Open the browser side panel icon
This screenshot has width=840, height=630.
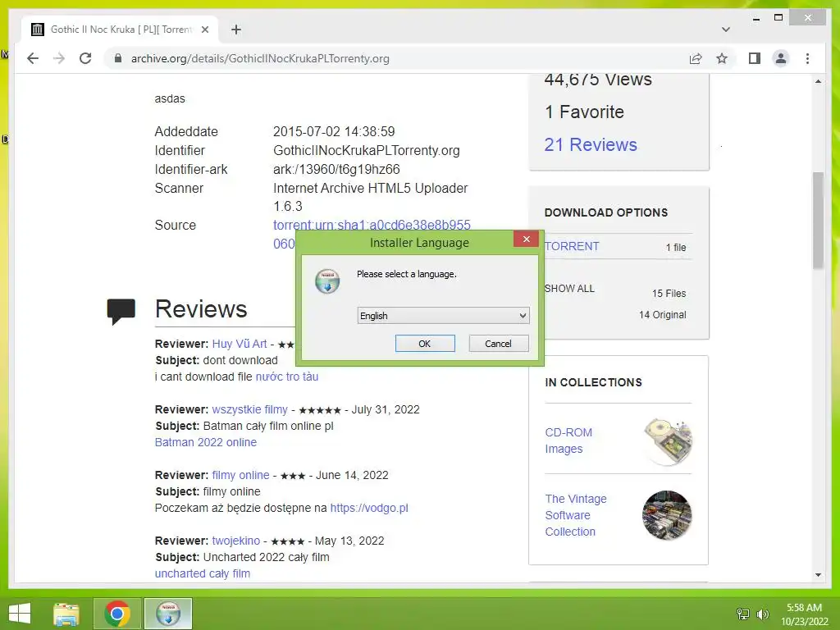755,58
